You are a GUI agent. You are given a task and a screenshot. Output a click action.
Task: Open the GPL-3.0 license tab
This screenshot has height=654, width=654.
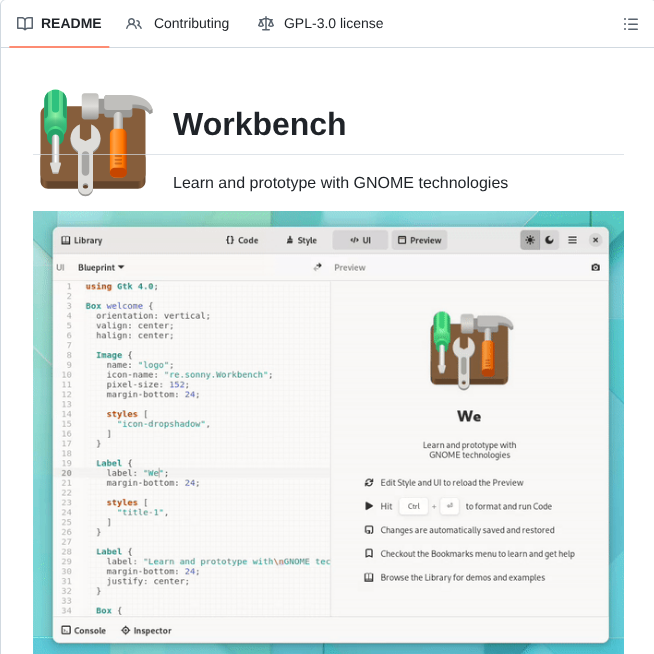[x=320, y=23]
